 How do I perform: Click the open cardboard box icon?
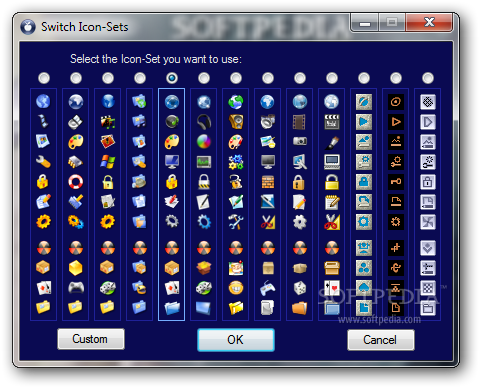[204, 268]
